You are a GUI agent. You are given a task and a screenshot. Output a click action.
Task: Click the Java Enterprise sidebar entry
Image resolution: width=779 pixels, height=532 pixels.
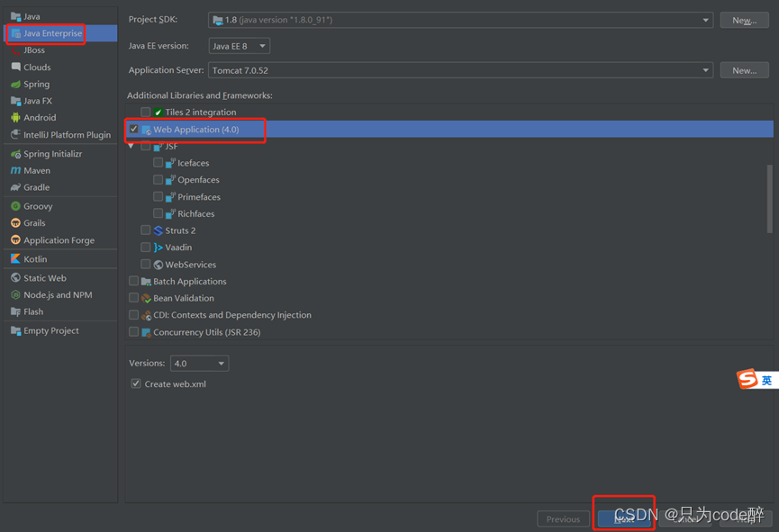[45, 32]
